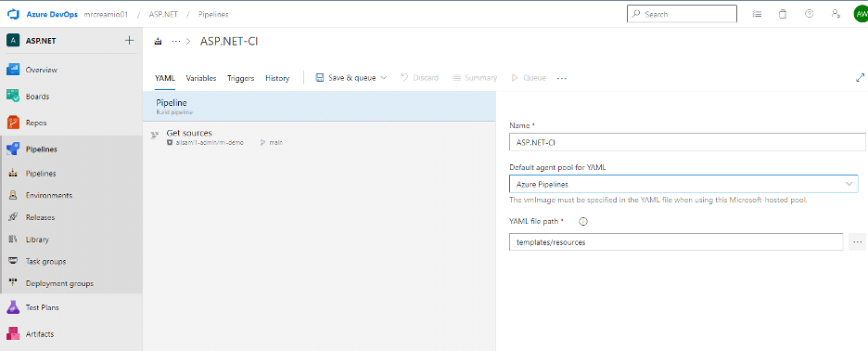Click the YAML file path input field

tap(676, 242)
